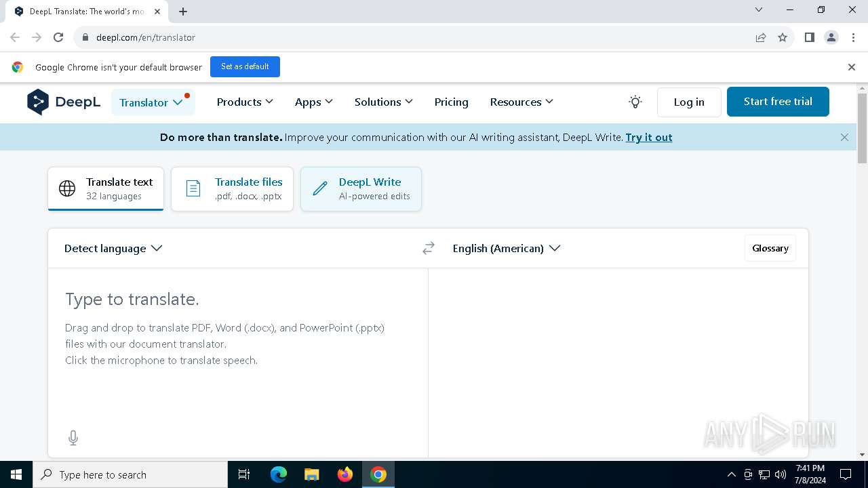Image resolution: width=868 pixels, height=488 pixels.
Task: Open Chrome three-dot menu
Action: tap(853, 37)
